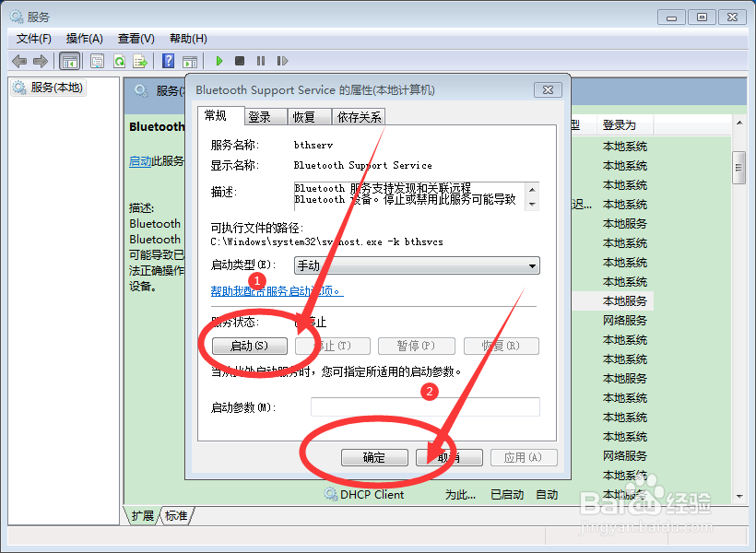The height and width of the screenshot is (553, 756).
Task: Click the green Start service toolbar icon
Action: pyautogui.click(x=219, y=61)
